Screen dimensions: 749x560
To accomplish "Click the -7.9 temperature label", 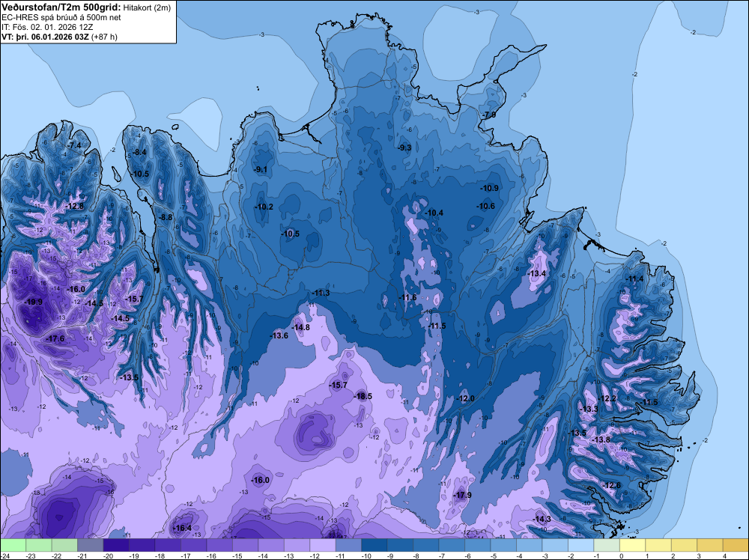I will click(489, 115).
